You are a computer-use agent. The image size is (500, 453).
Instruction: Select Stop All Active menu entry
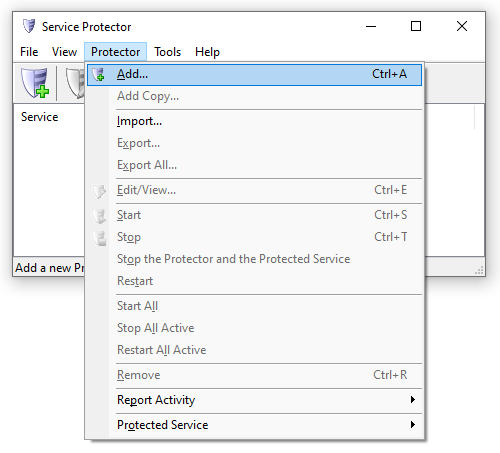(254, 328)
